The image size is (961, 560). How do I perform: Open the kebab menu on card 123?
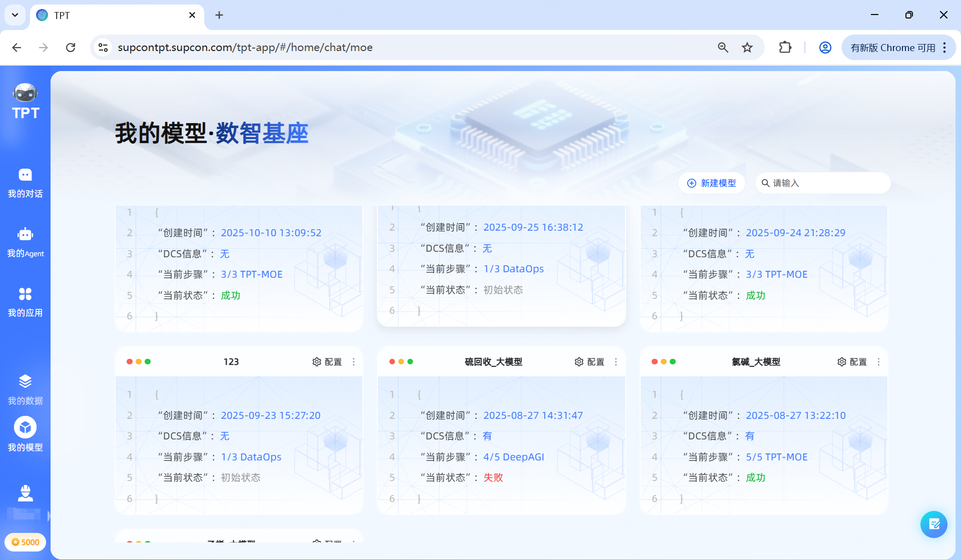pos(353,361)
